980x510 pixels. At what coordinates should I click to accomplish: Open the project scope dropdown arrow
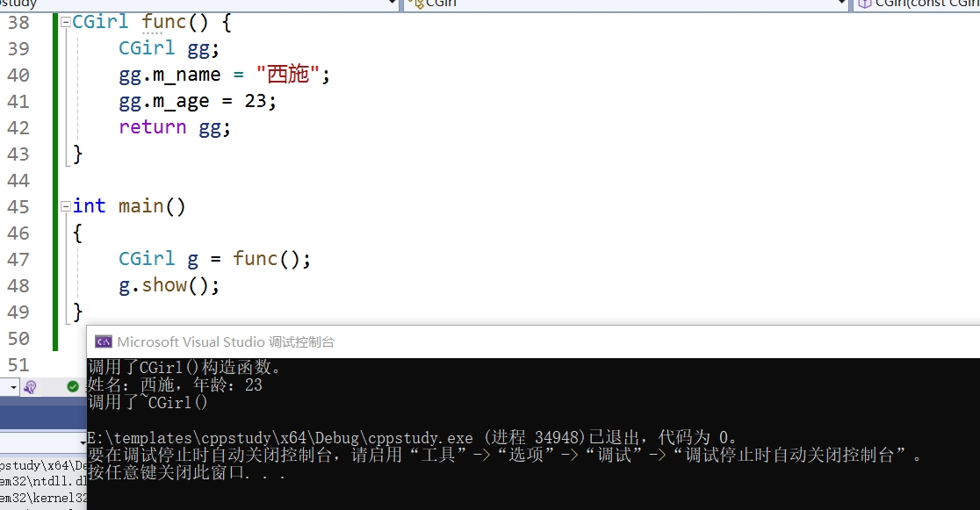[392, 4]
